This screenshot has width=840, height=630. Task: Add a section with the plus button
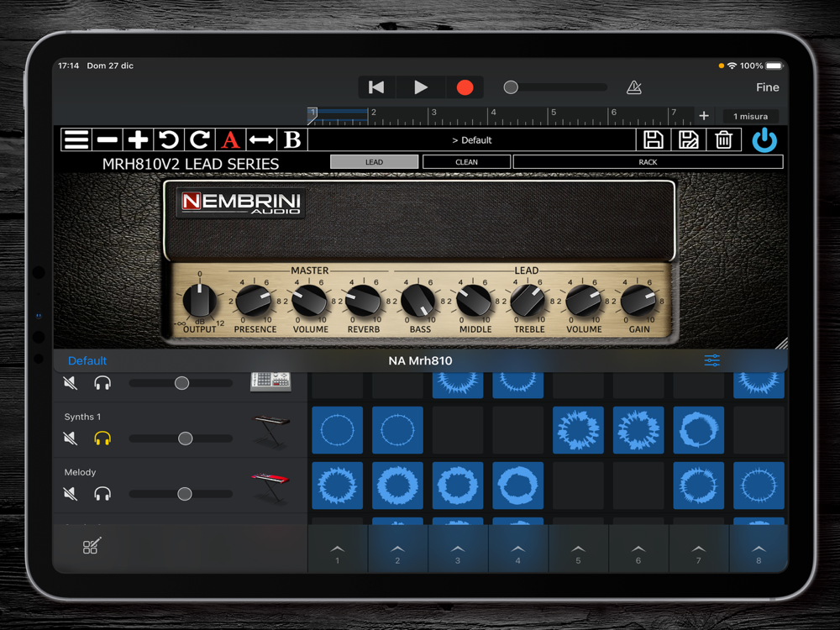point(704,116)
